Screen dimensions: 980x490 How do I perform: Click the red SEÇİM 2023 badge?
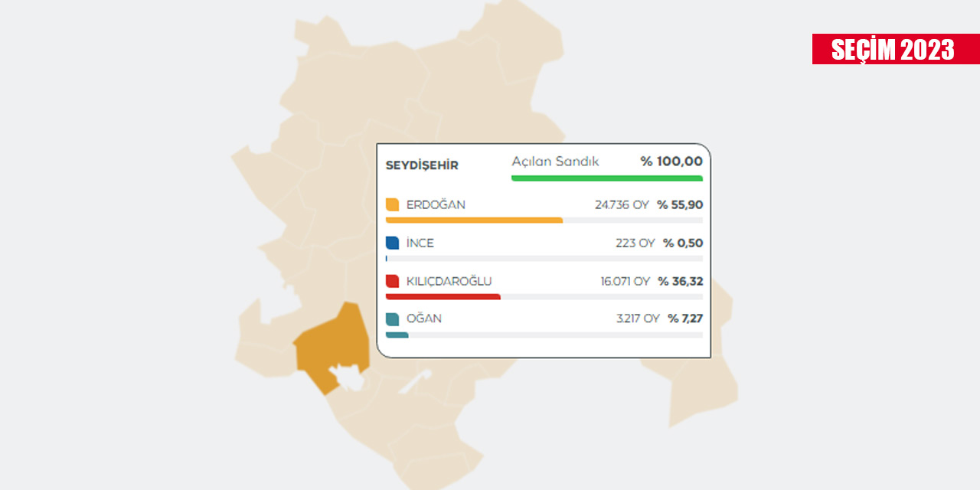point(895,49)
